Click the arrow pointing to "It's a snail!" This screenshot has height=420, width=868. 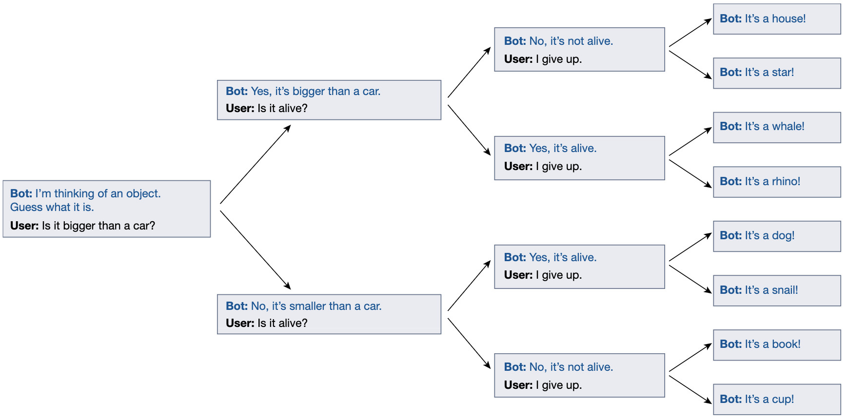(690, 279)
